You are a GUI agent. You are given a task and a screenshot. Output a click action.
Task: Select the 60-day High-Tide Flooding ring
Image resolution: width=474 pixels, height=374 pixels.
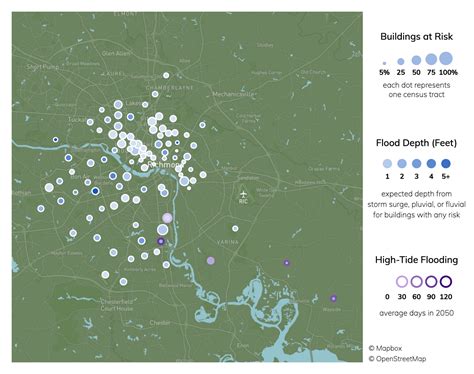pos(416,282)
